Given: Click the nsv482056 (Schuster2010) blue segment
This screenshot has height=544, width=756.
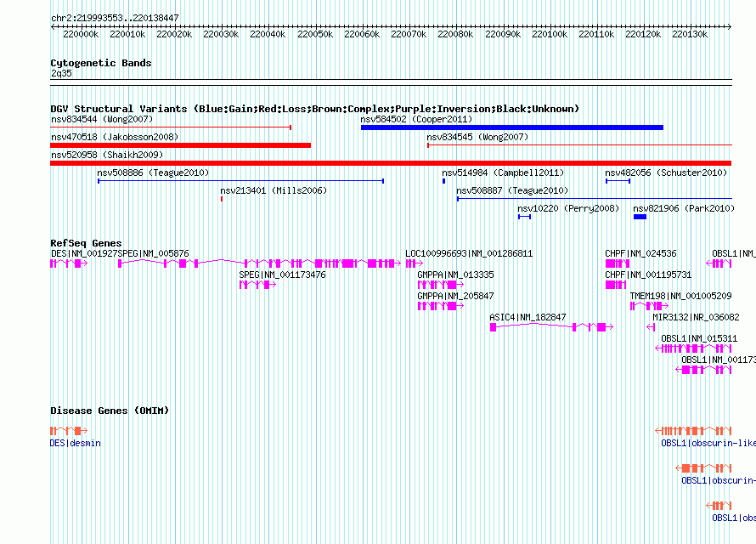Looking at the screenshot, I should [x=618, y=181].
